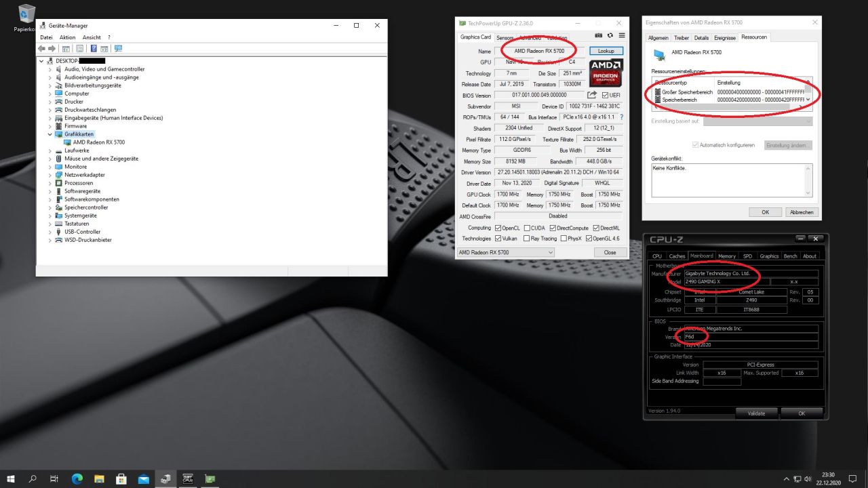Image resolution: width=868 pixels, height=488 pixels.
Task: Expand the USB-Controller node
Action: (x=50, y=232)
